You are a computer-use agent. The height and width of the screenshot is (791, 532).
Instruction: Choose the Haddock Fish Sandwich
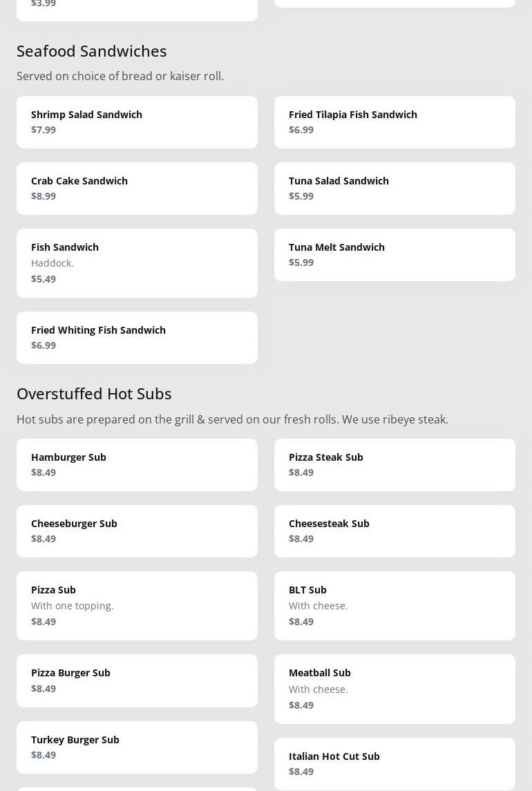click(x=137, y=263)
